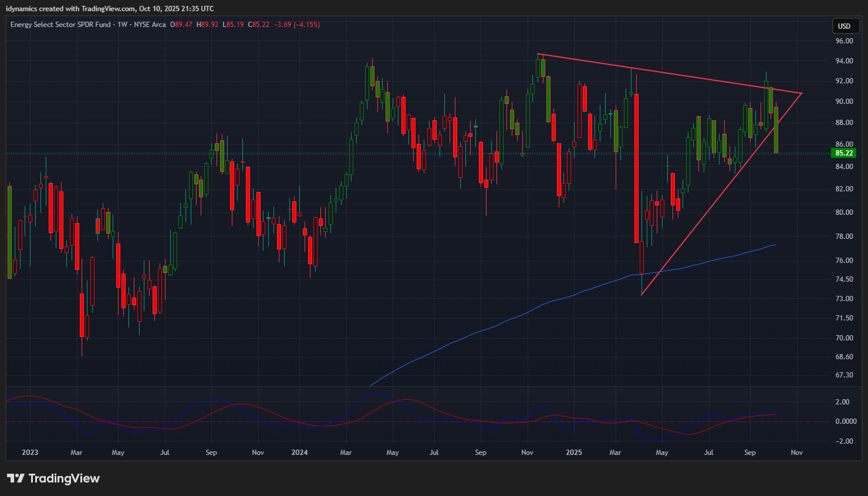
Task: Click the −3.69 (−4.15%) change value
Action: 298,25
